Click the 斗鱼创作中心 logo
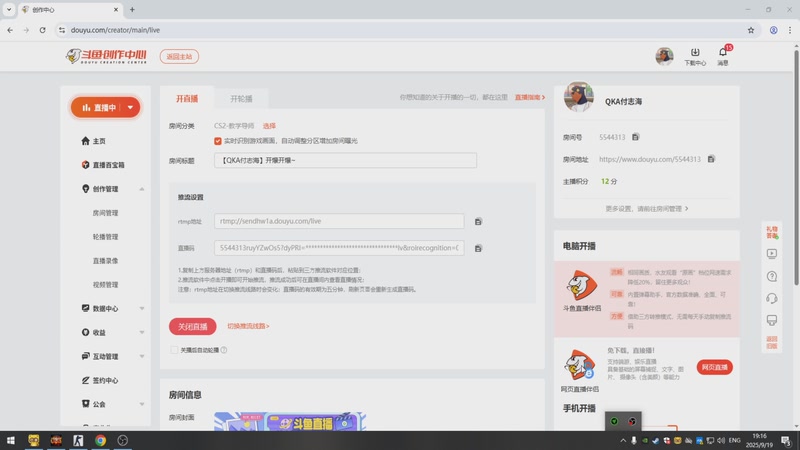Screen dimensions: 800x450 [106, 56]
